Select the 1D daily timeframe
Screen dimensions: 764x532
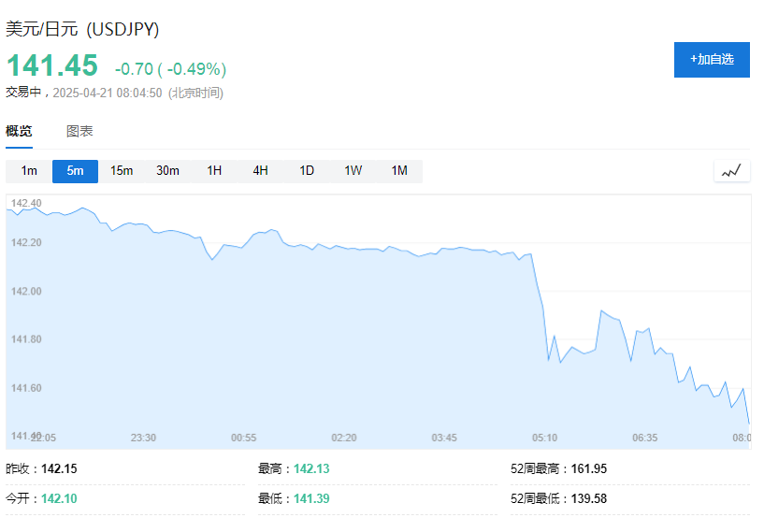tap(307, 170)
